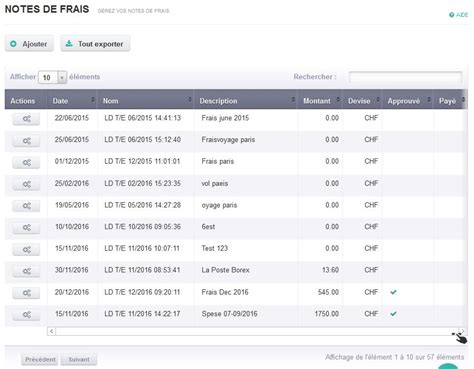Select name LD T/E 11/2016 14:22:17
Image resolution: width=474 pixels, height=369 pixels.
tap(142, 314)
